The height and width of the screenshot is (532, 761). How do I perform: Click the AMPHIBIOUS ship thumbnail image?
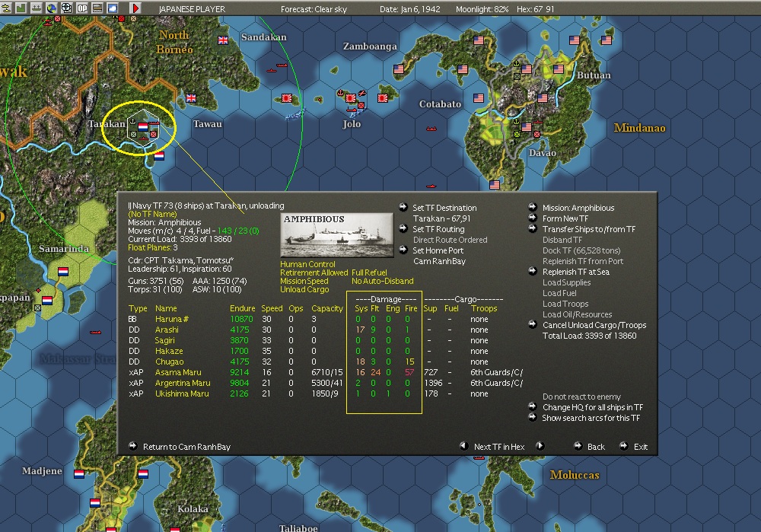pyautogui.click(x=337, y=235)
